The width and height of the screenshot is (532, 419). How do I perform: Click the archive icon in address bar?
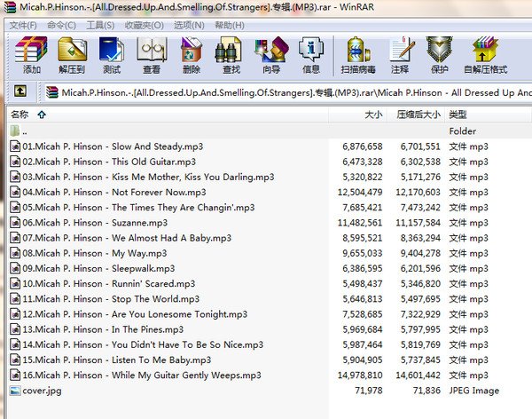click(52, 92)
